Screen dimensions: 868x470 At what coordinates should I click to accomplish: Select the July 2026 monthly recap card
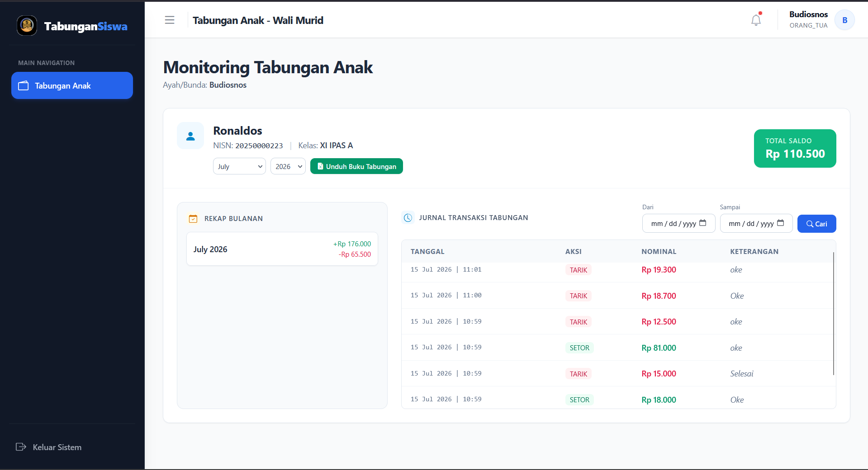(x=282, y=249)
